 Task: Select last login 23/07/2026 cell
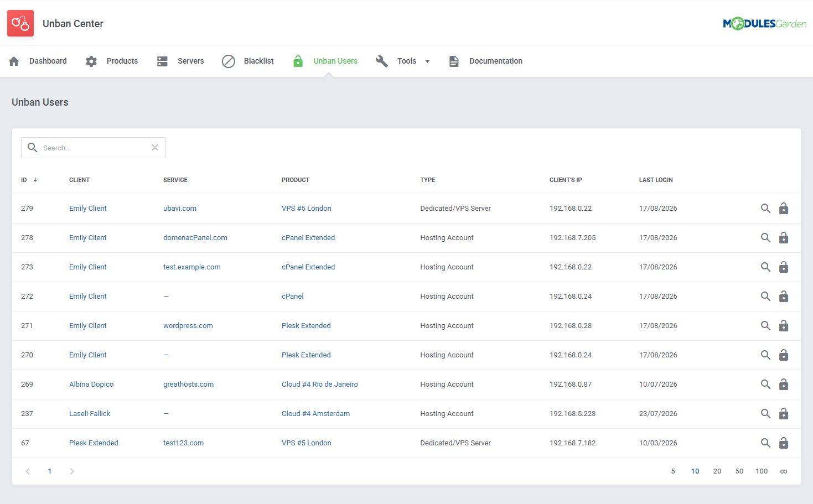pyautogui.click(x=658, y=414)
